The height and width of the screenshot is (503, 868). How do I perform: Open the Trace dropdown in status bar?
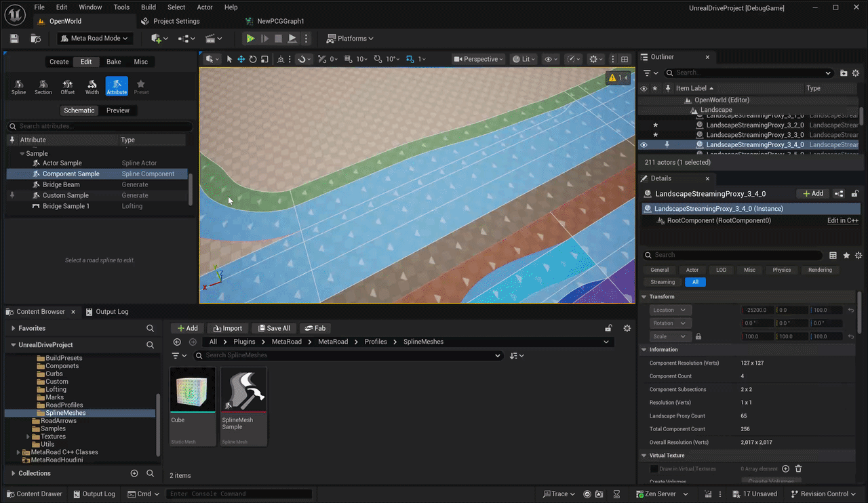click(x=559, y=494)
